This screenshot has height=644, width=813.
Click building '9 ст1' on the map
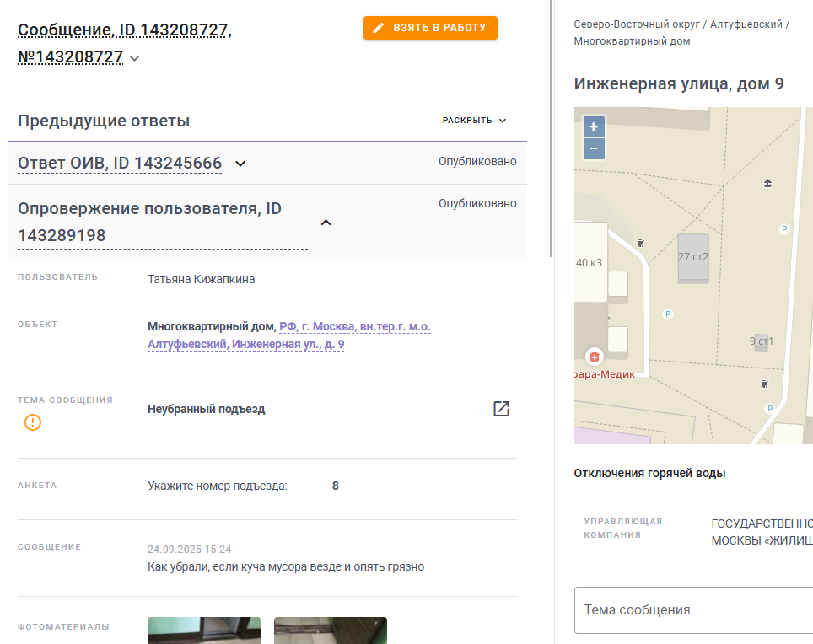[x=762, y=341]
